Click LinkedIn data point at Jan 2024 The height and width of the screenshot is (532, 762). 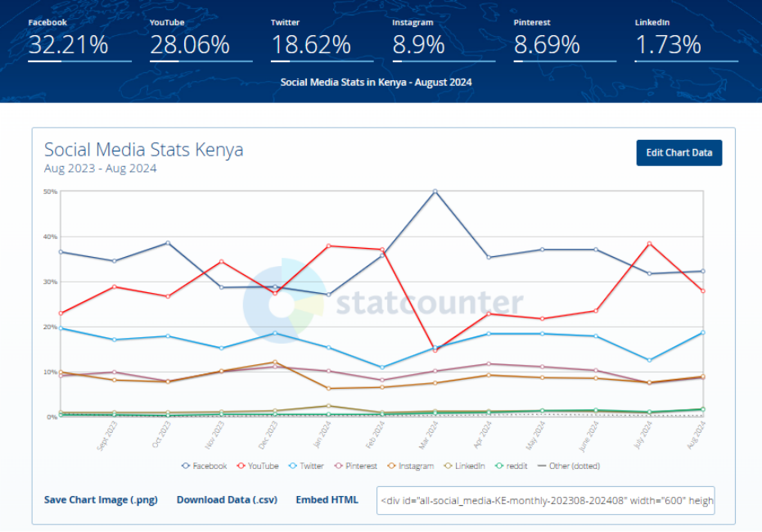click(328, 406)
